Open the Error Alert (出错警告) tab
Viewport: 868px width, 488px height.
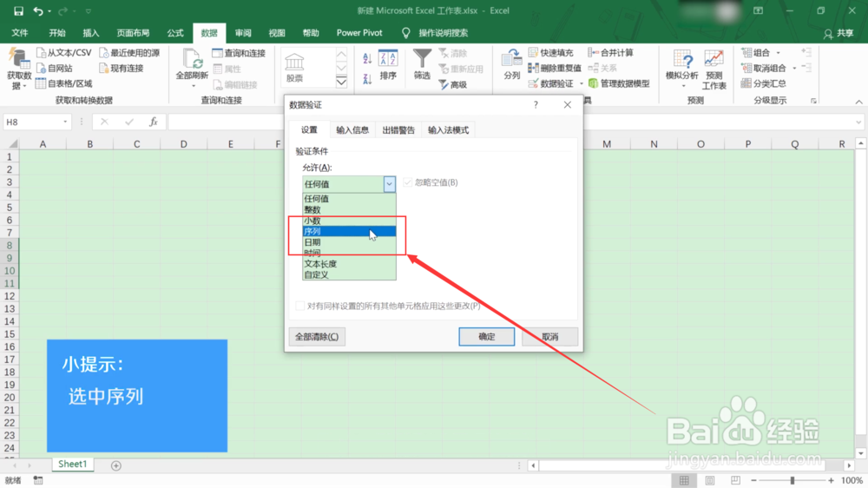[x=398, y=130]
